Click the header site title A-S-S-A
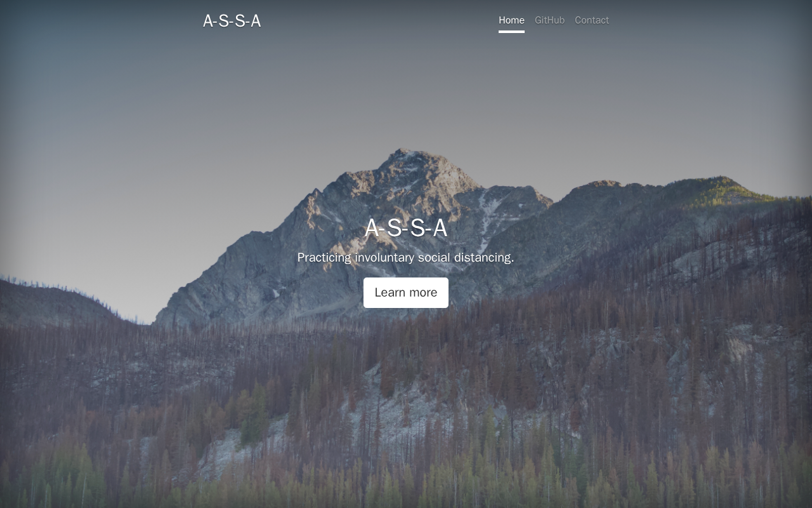 tap(232, 21)
